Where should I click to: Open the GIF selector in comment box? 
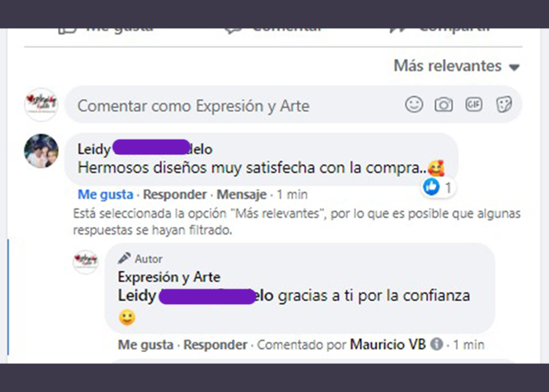[x=474, y=104]
